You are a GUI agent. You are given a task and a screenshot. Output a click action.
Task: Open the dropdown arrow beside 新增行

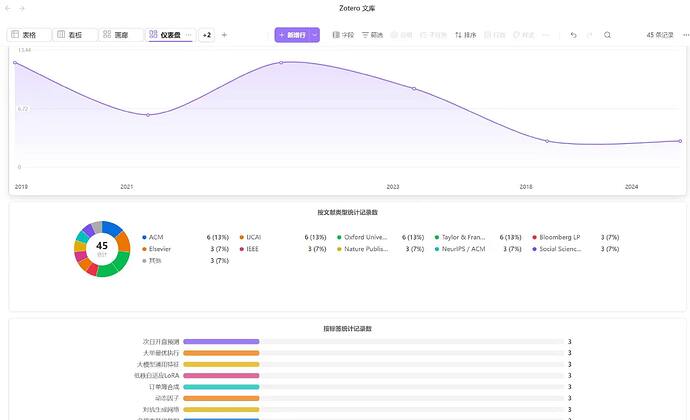[x=315, y=35]
